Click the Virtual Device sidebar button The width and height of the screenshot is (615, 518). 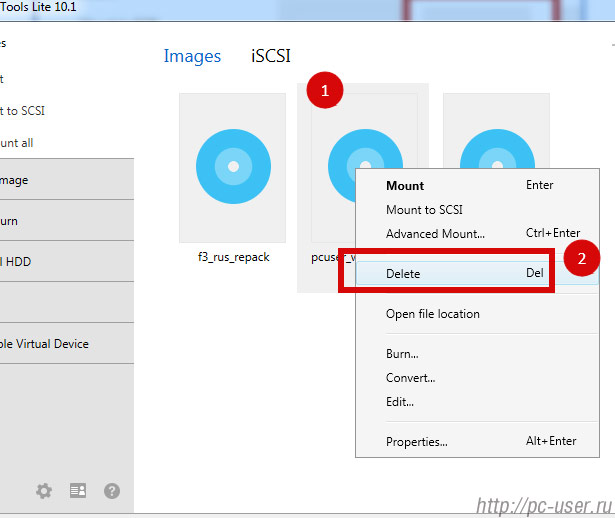pyautogui.click(x=60, y=343)
